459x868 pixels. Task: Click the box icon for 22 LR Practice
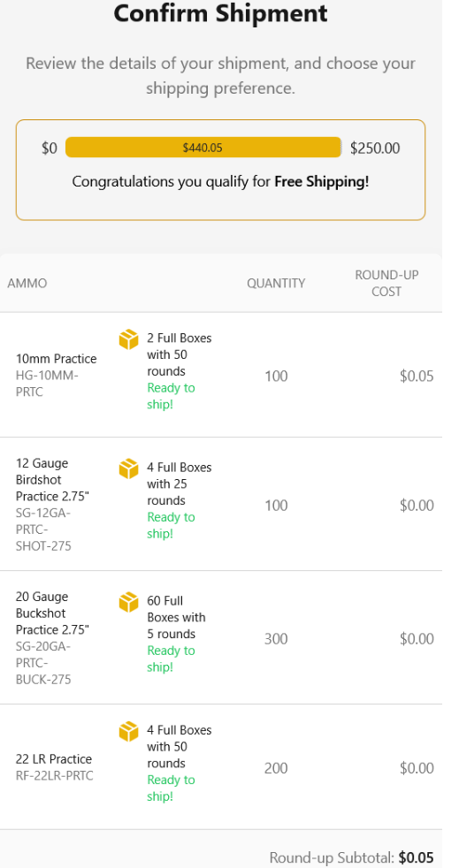tap(128, 732)
